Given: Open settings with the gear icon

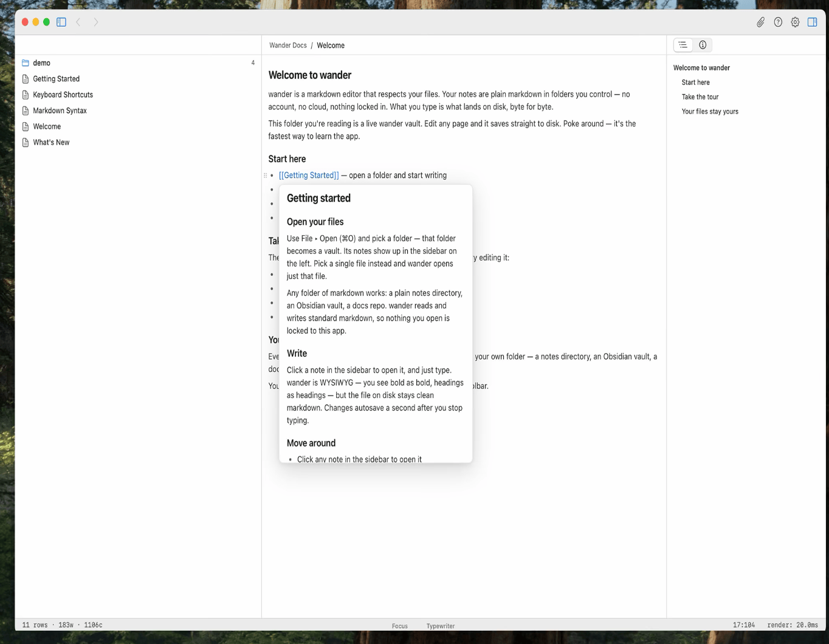Looking at the screenshot, I should (795, 22).
